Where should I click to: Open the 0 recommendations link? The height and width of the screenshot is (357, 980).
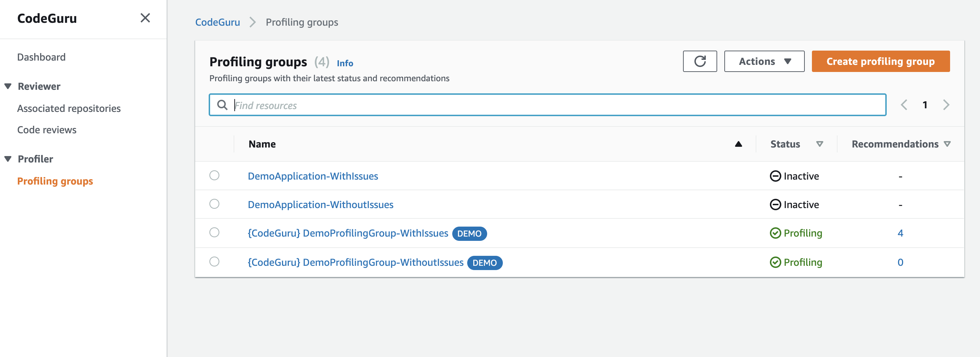[900, 262]
